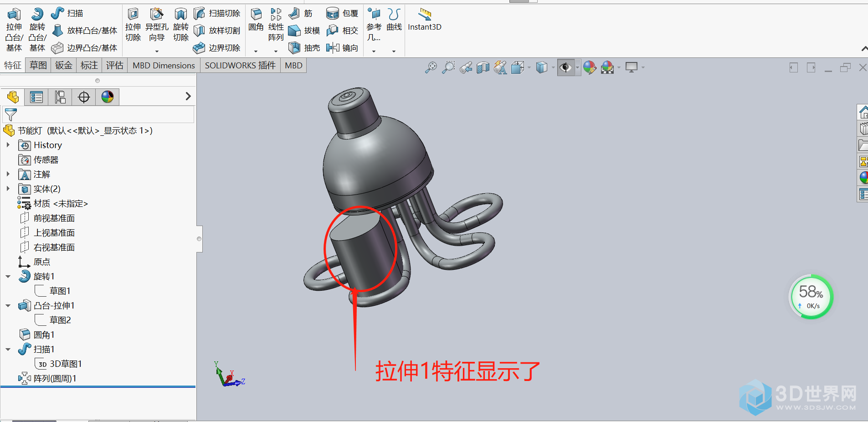
Task: Choose the Rib (筋) feature
Action: (301, 13)
